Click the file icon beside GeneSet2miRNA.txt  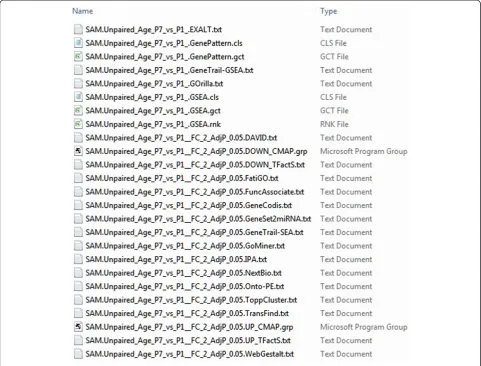(x=78, y=219)
